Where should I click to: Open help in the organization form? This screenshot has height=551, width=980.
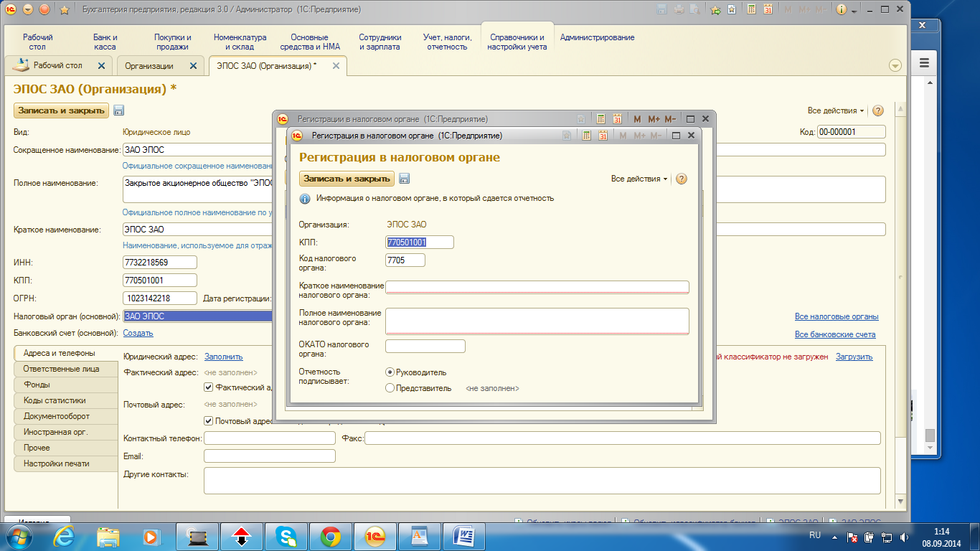click(877, 110)
